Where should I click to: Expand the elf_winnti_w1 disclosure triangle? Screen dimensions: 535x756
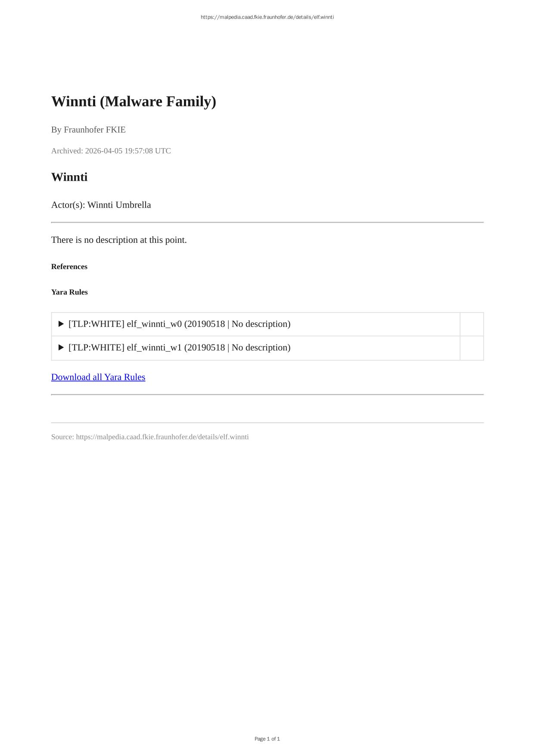click(61, 347)
